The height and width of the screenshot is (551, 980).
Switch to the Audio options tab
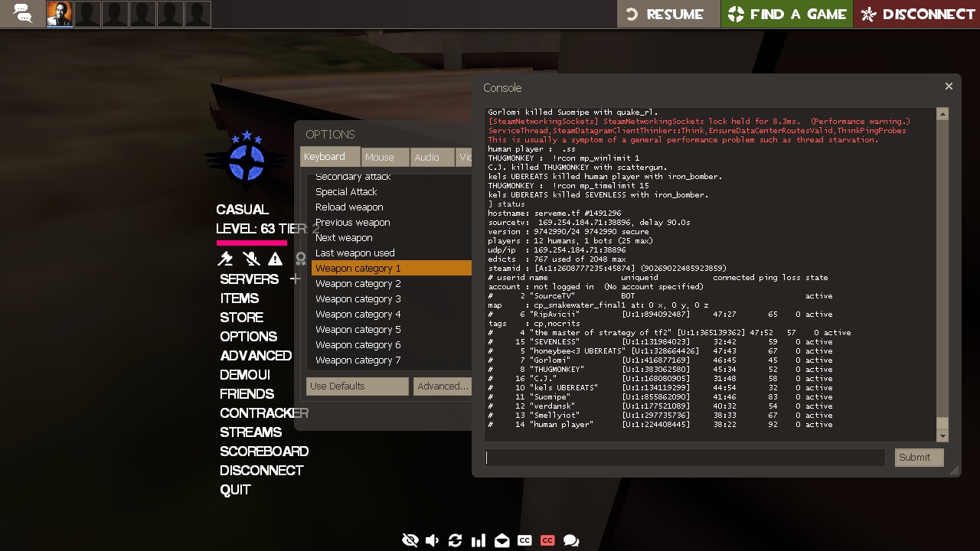tap(431, 157)
